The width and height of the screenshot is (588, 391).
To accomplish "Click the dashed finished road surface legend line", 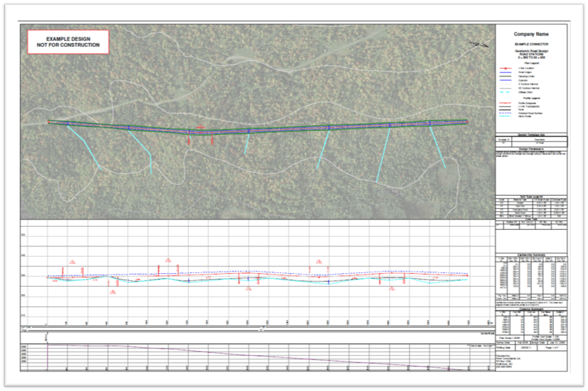I will (506, 113).
